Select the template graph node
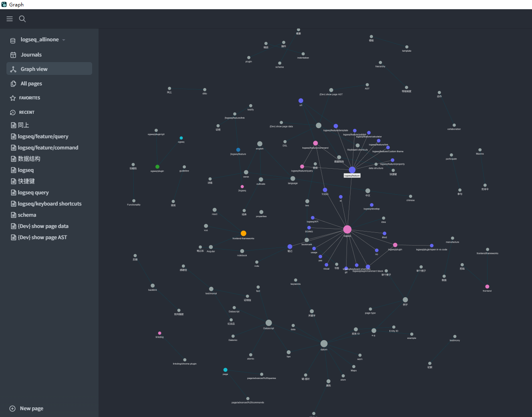The image size is (532, 417). click(407, 47)
